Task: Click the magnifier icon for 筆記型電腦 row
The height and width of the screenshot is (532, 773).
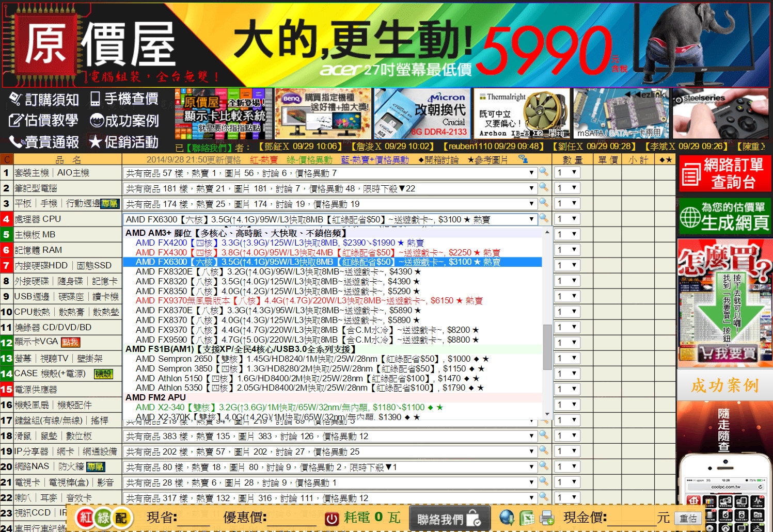Action: [544, 187]
